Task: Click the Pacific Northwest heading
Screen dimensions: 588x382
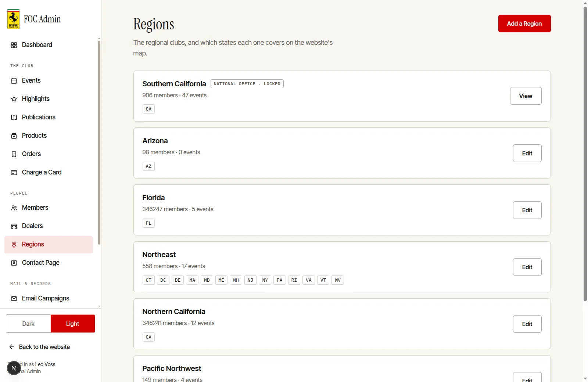Action: tap(172, 368)
